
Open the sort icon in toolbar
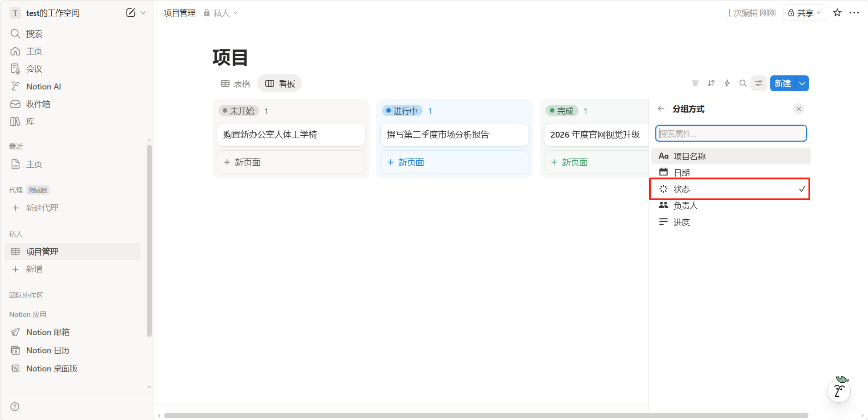point(711,83)
